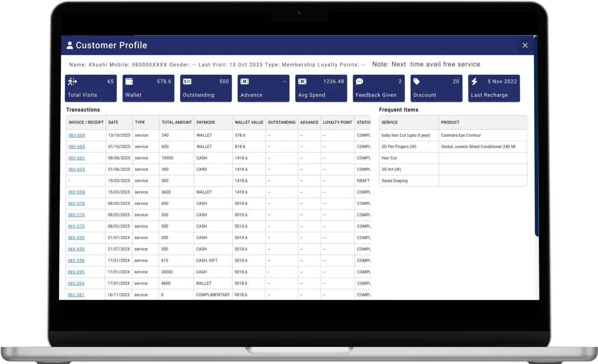
Task: Click the user icon beside Customer Profile
Action: coord(70,45)
